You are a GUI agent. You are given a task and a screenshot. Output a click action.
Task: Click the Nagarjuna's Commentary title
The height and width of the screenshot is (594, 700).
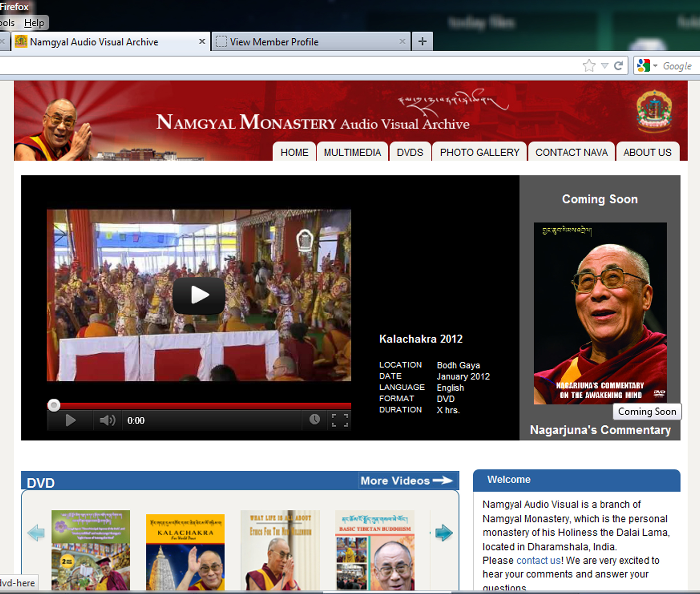pos(600,430)
